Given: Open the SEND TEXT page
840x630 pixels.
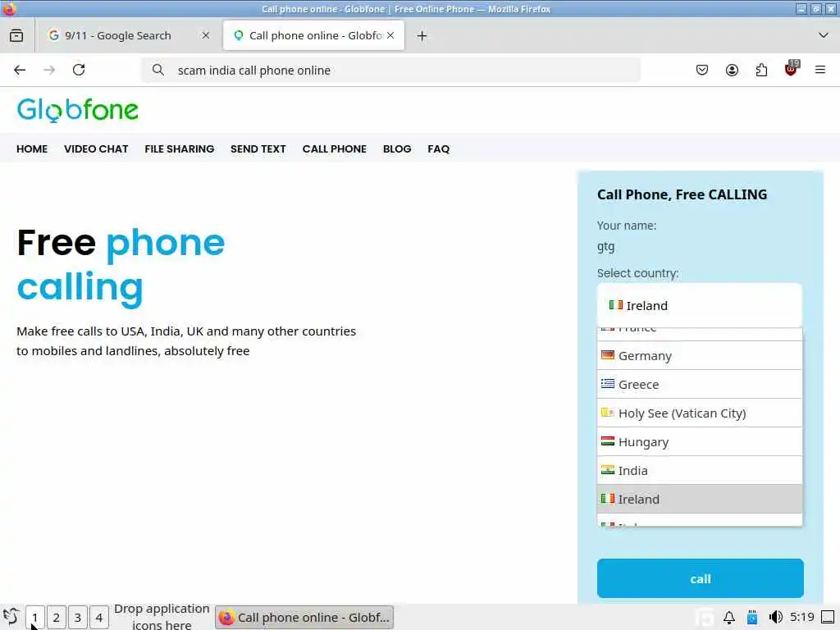Looking at the screenshot, I should point(258,149).
